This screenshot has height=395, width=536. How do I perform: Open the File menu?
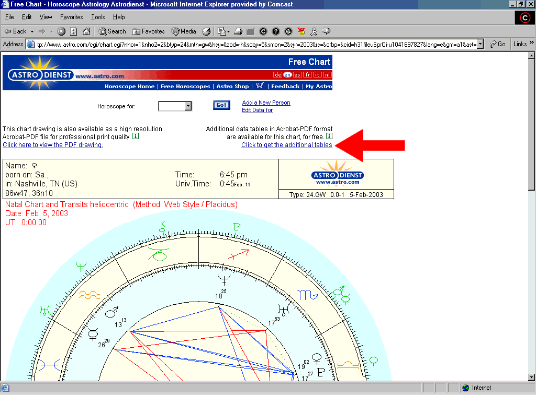(9, 17)
